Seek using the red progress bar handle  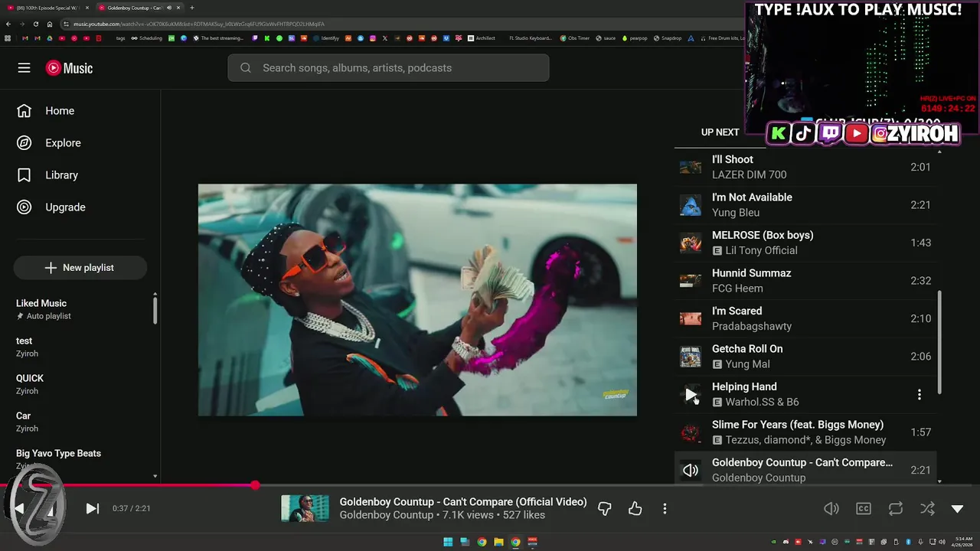[x=255, y=485]
